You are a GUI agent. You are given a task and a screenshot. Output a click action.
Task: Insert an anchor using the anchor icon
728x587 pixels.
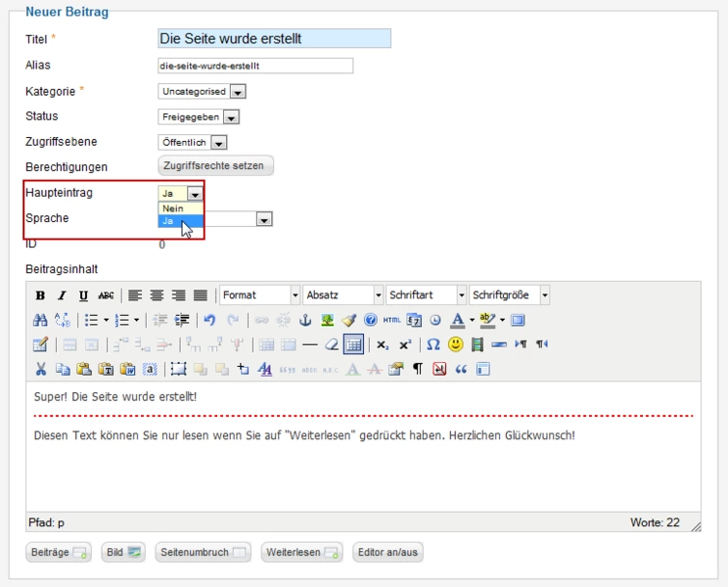click(x=304, y=320)
